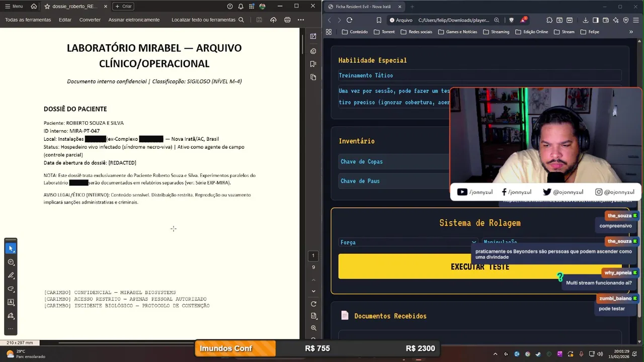644x362 pixels.
Task: Print the PDF document
Action: click(x=287, y=20)
